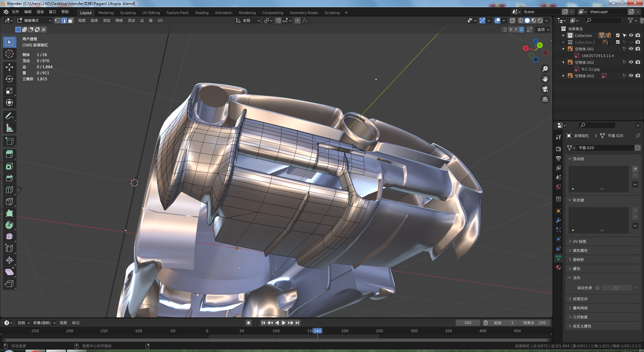Collapse the 顶点组 panel

pyautogui.click(x=603, y=159)
